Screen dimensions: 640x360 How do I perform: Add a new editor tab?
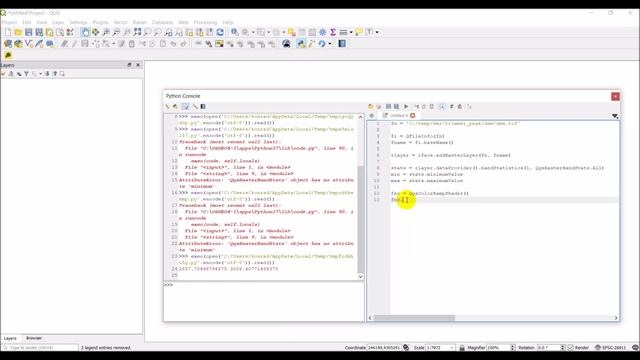click(x=372, y=116)
